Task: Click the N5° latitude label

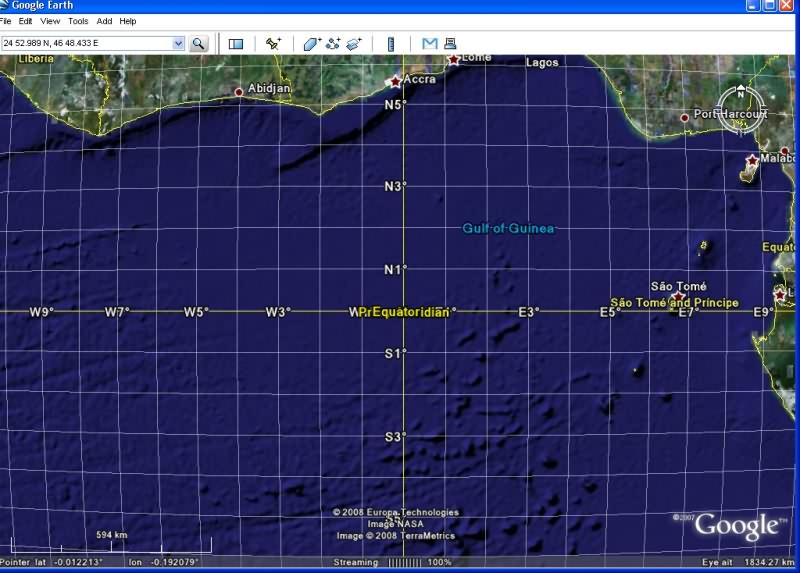Action: tap(395, 105)
